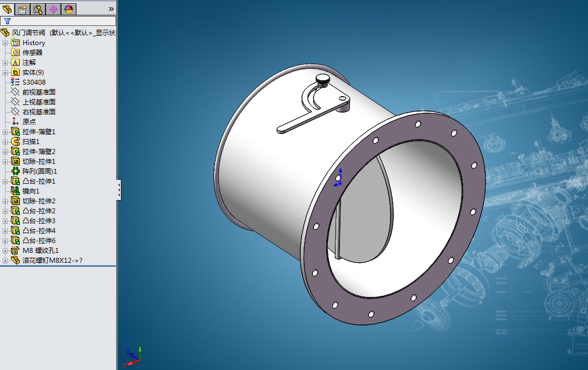The height and width of the screenshot is (370, 588).
Task: Expand the M8 螺纹孔1 hole feature
Action: click(x=5, y=251)
